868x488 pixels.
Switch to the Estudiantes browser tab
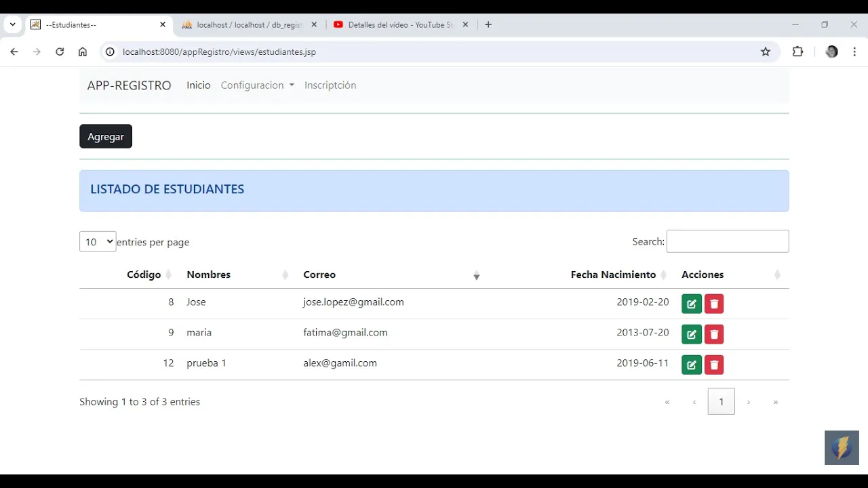coord(98,24)
